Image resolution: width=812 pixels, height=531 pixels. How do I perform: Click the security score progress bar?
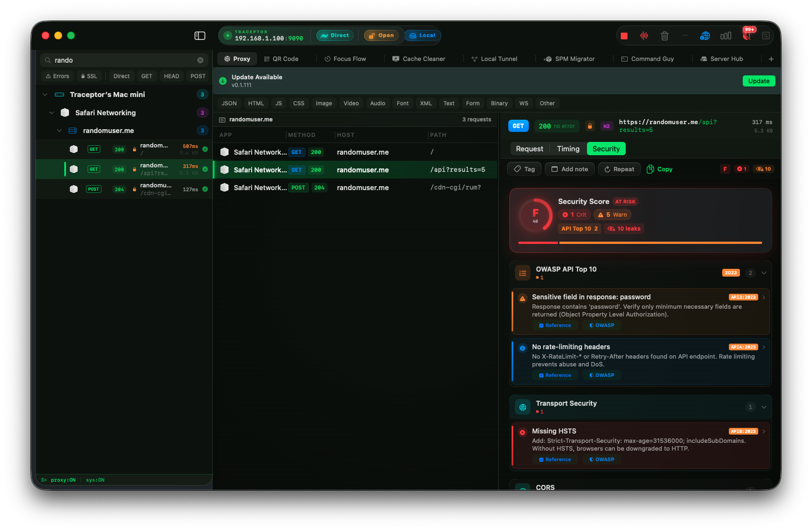640,243
